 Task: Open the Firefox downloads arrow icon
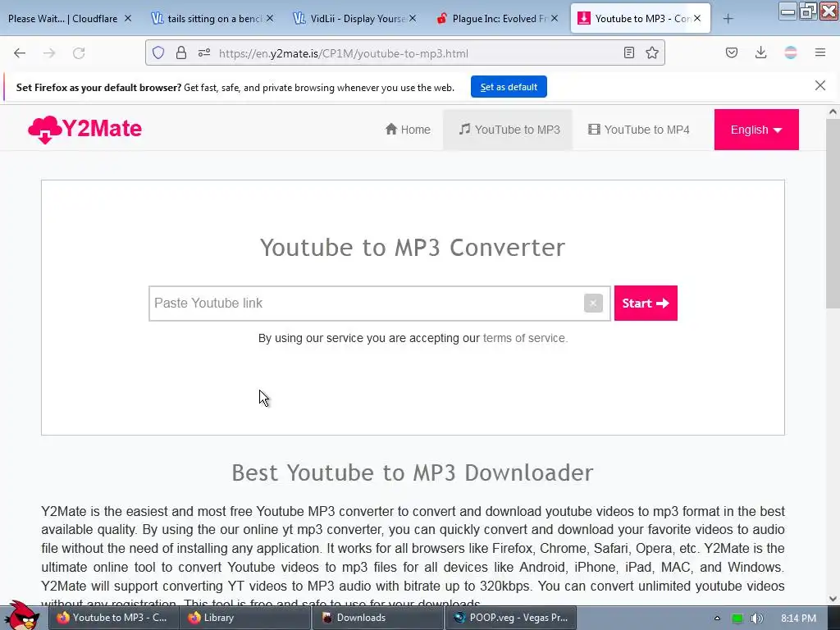(x=760, y=52)
